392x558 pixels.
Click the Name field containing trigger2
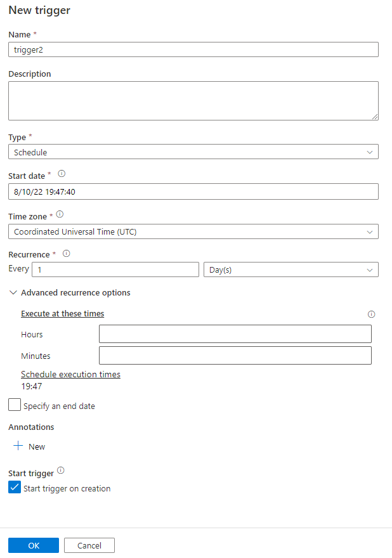193,49
